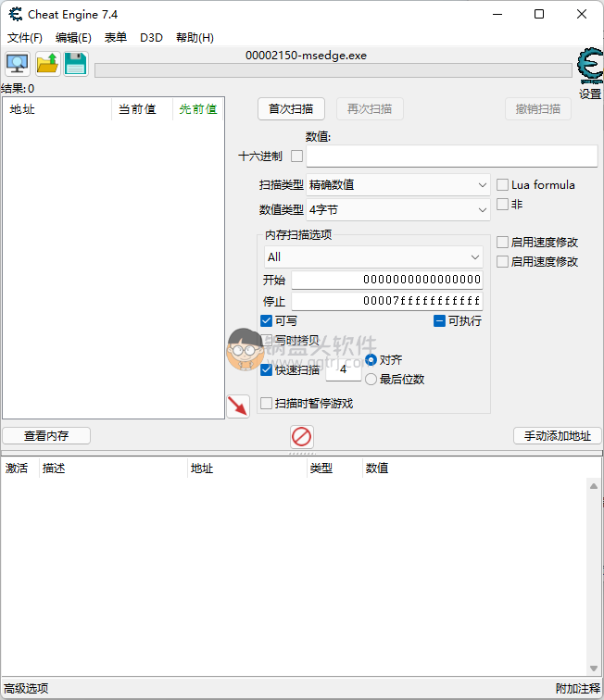The width and height of the screenshot is (604, 700).
Task: Click the open file folder icon
Action: click(47, 64)
